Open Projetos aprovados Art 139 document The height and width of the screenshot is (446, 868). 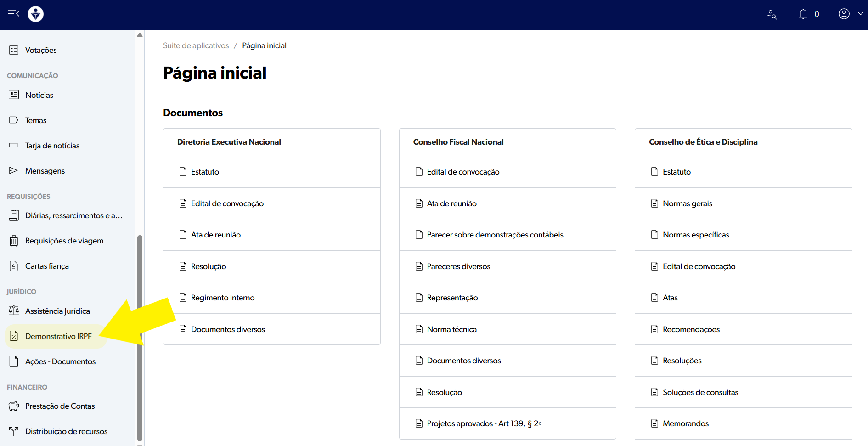(x=484, y=423)
